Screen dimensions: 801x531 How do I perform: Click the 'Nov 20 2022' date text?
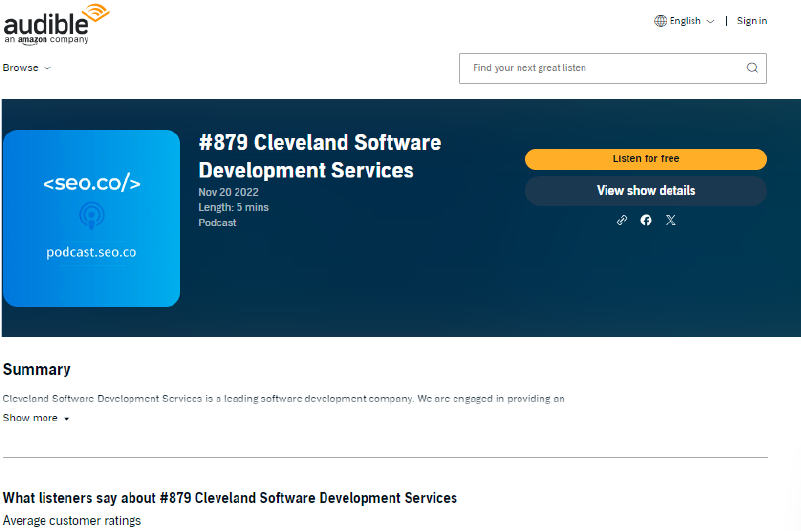228,192
